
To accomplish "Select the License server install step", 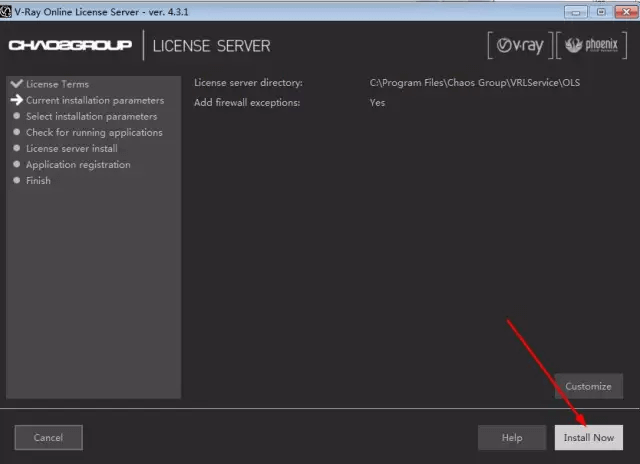I will pyautogui.click(x=72, y=149).
